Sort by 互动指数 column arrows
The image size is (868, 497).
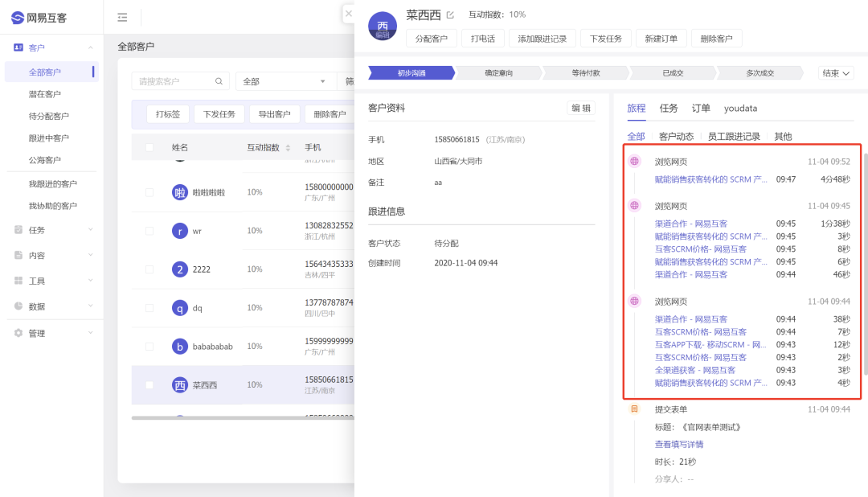pyautogui.click(x=288, y=148)
